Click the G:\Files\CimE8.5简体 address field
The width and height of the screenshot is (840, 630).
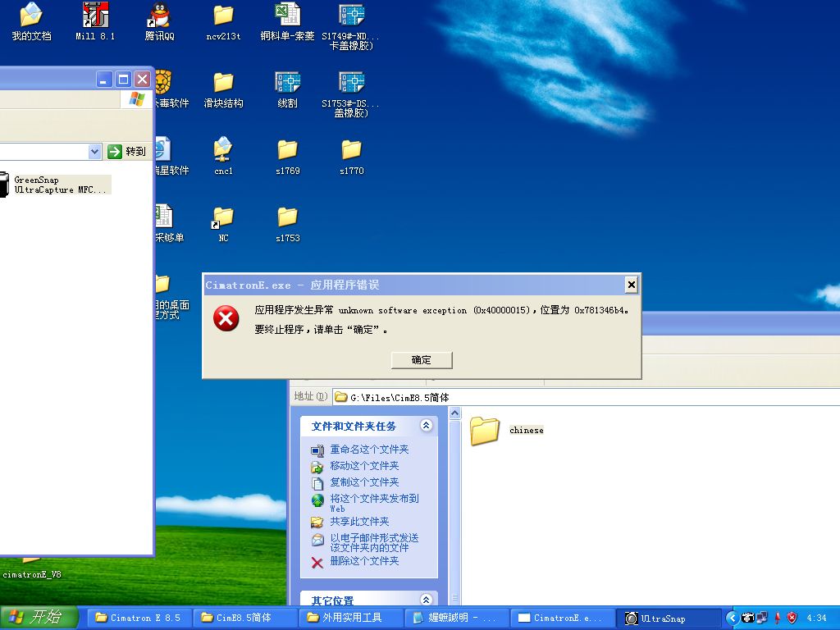(586, 397)
